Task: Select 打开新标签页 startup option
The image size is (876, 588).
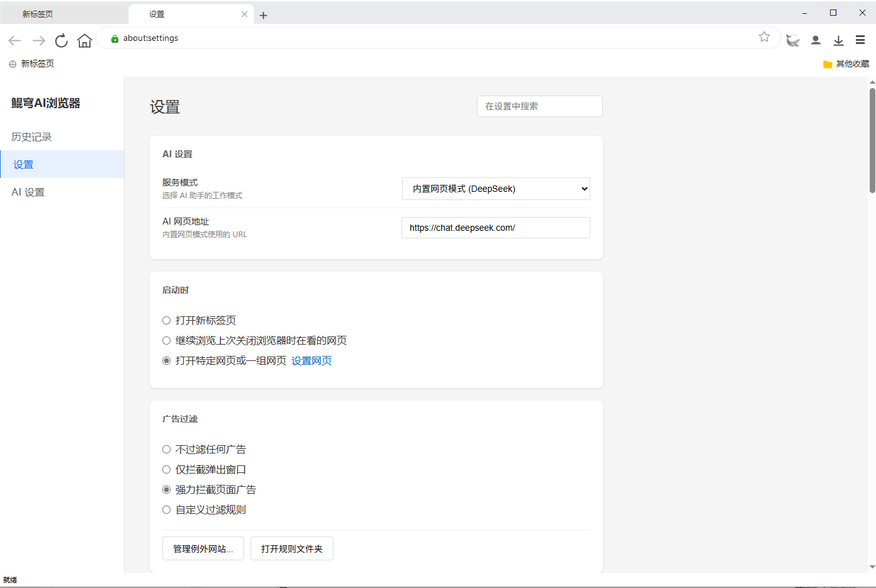Action: [x=166, y=320]
